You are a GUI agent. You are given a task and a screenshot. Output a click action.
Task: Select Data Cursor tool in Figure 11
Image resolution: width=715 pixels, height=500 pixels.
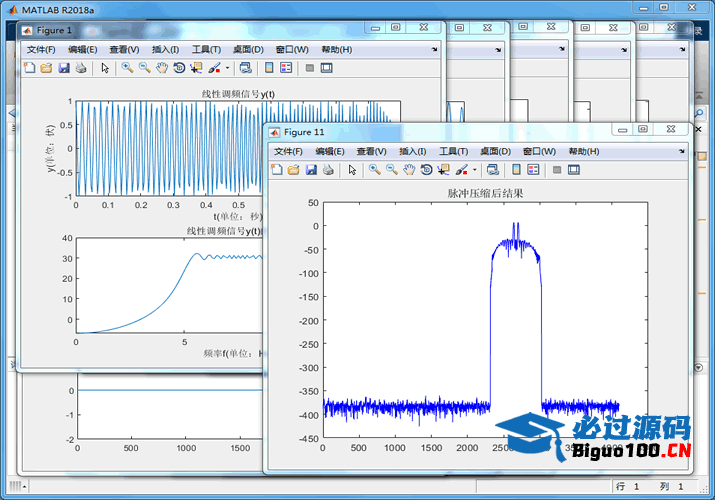click(444, 170)
